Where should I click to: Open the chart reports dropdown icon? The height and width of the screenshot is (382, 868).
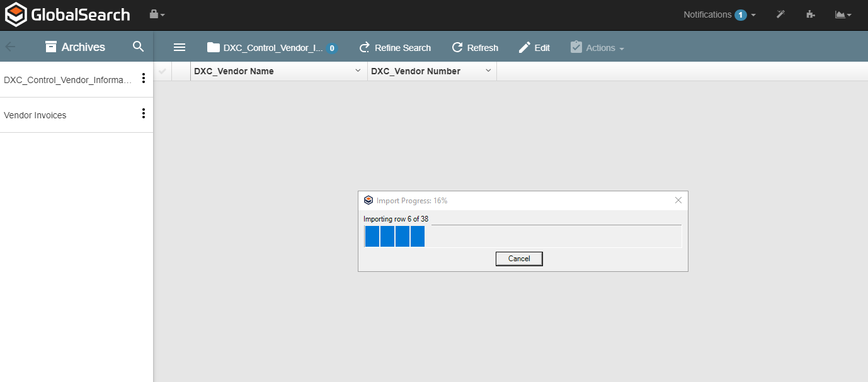(843, 14)
